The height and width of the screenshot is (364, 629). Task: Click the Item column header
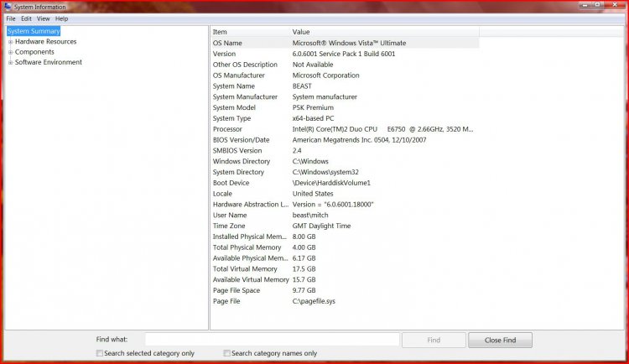coord(250,32)
